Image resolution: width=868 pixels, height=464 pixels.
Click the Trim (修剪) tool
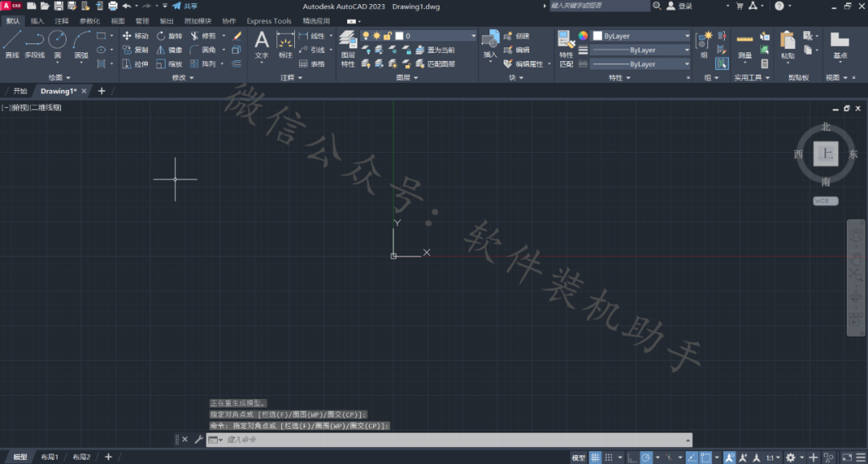[203, 36]
